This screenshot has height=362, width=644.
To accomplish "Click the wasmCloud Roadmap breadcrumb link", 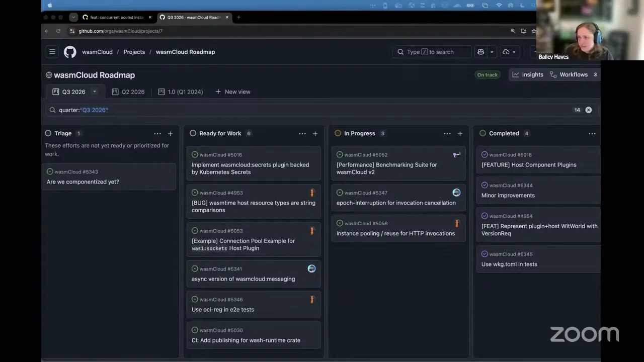I will click(x=185, y=52).
